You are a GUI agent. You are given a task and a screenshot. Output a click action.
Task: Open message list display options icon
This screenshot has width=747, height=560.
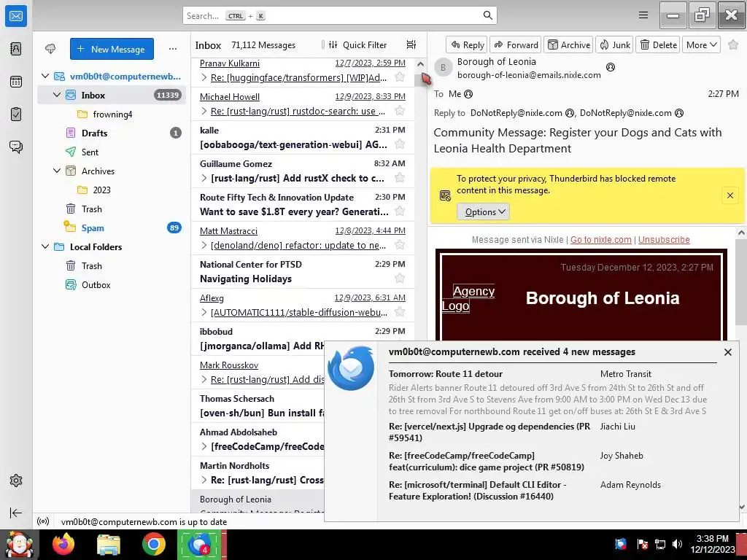coord(411,44)
